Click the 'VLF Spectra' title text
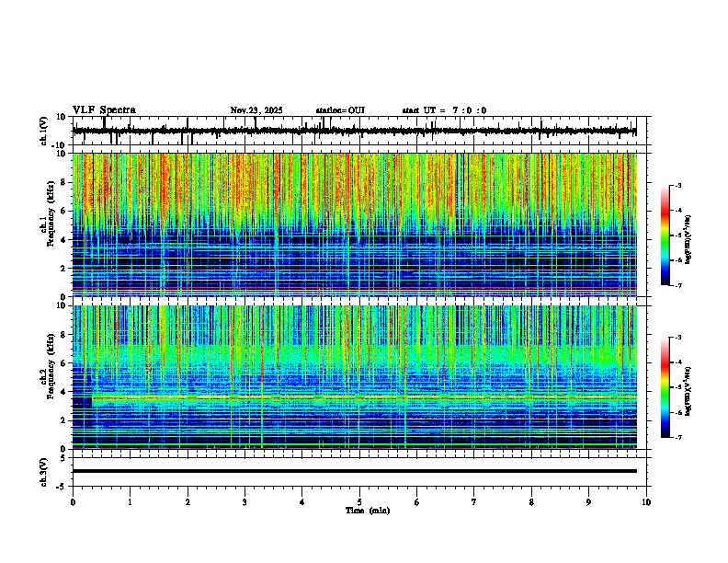This screenshot has width=728, height=563. click(104, 110)
